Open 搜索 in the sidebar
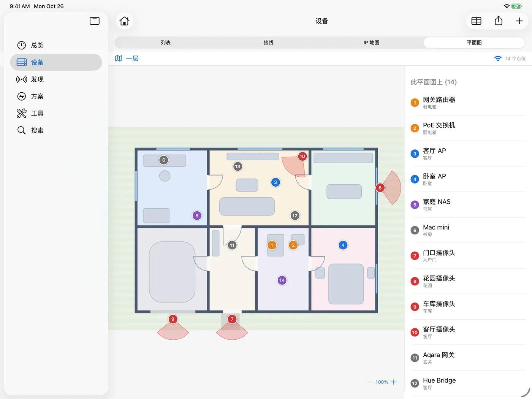This screenshot has height=399, width=532. click(56, 130)
